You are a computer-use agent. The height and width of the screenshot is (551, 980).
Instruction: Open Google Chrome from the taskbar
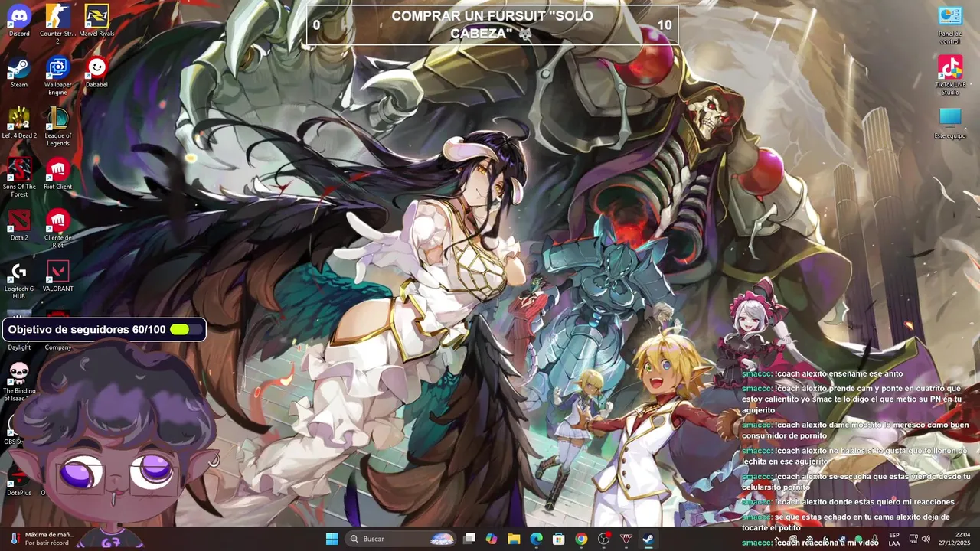pos(581,539)
